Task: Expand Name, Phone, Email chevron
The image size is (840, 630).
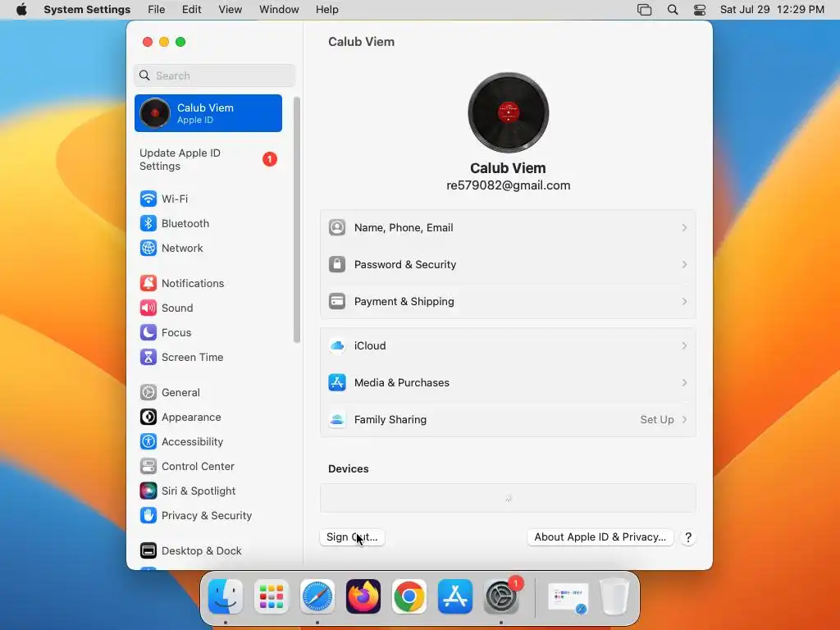Action: 685,228
